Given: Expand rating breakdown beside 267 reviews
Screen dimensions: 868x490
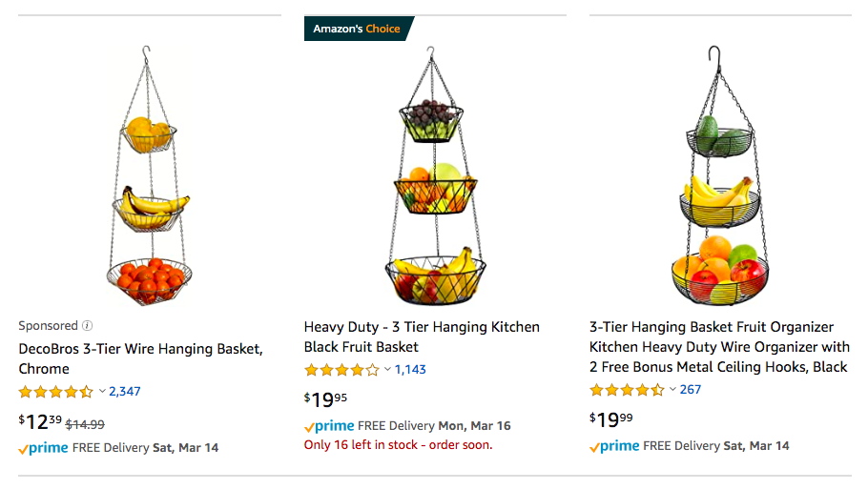Looking at the screenshot, I should coord(672,390).
